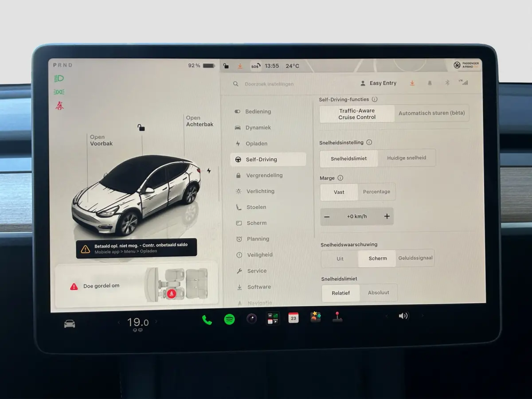Viewport: 532px width, 399px height.
Task: Tap the unlock padlock icon above the car
Action: [141, 128]
